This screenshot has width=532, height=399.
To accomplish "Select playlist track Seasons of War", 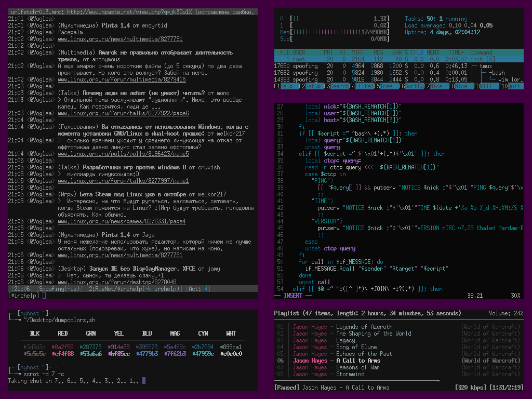I will [x=398, y=367].
